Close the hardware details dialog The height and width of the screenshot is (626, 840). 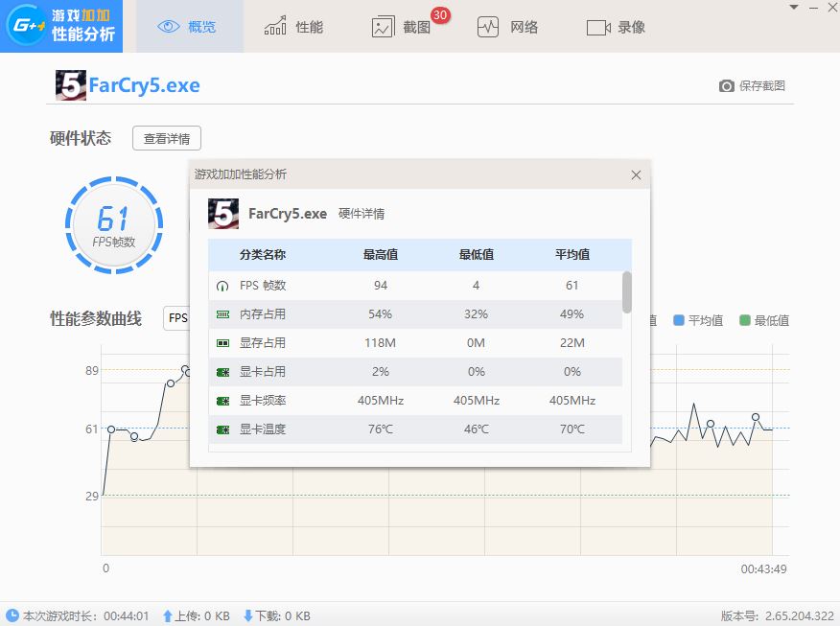[x=636, y=174]
